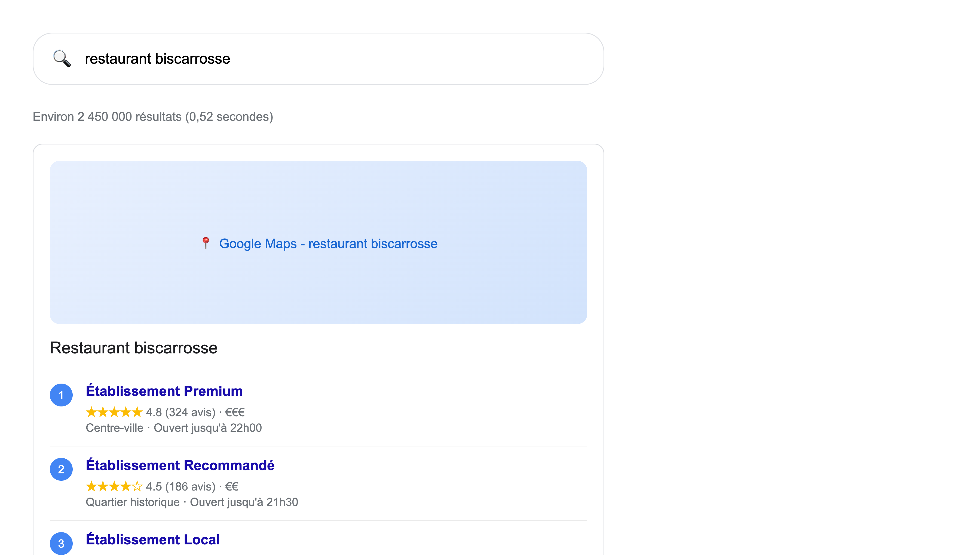Open the Google Maps - restaurant biscarrosse link
The width and height of the screenshot is (980, 555).
point(328,243)
